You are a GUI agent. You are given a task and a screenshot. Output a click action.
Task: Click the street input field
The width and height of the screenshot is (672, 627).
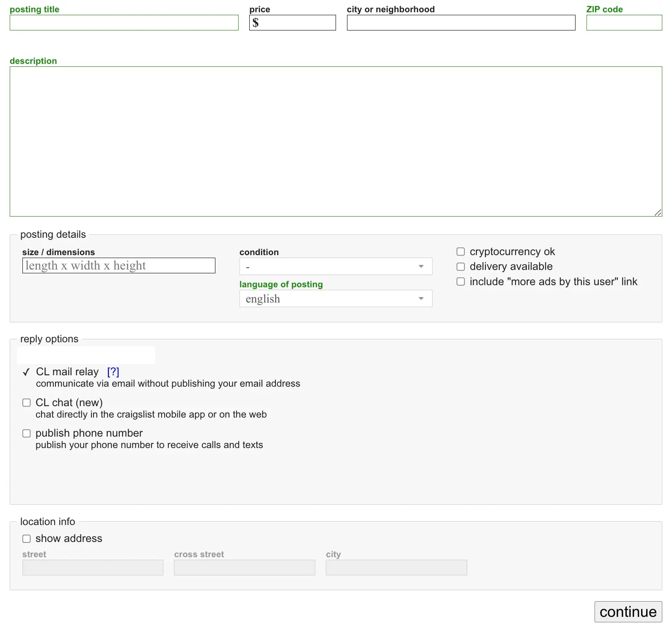point(93,568)
